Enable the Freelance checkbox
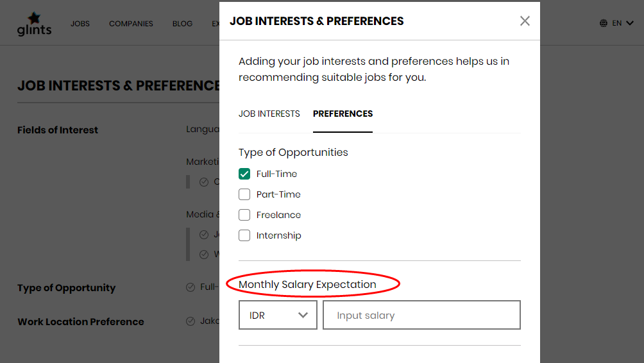644x363 pixels. pyautogui.click(x=244, y=215)
